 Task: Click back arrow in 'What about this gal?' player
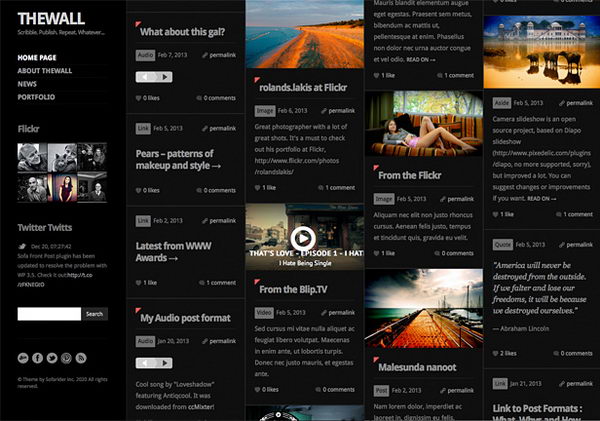click(x=145, y=77)
